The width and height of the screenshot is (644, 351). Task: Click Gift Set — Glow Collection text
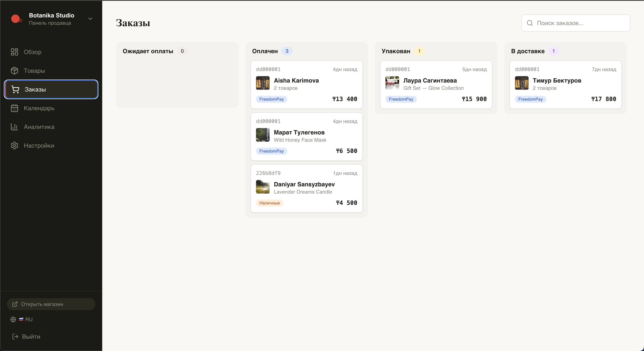point(434,88)
